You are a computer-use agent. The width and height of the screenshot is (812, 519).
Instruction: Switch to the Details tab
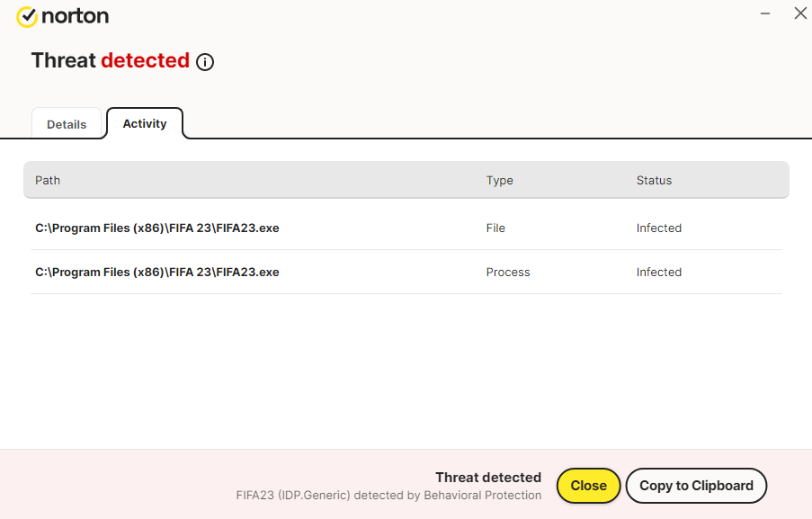coord(67,124)
